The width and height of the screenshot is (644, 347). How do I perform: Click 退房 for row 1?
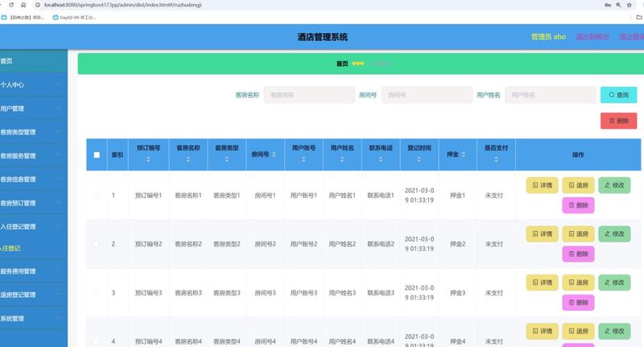pyautogui.click(x=578, y=185)
